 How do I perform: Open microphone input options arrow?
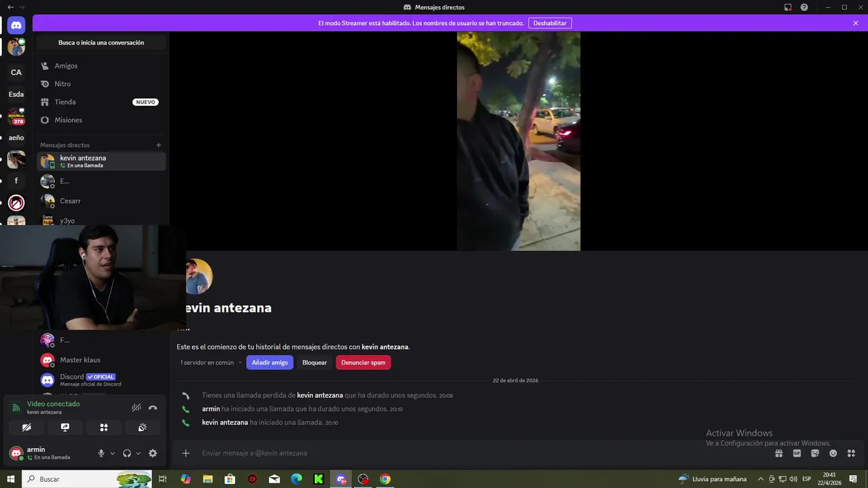point(113,453)
